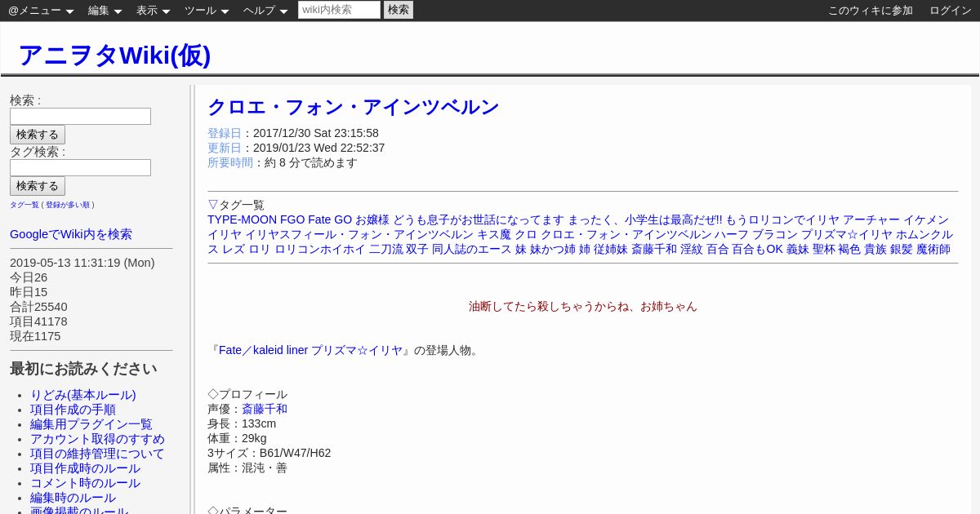Click the 従姉妹 tag
The image size is (980, 514).
click(x=611, y=249)
